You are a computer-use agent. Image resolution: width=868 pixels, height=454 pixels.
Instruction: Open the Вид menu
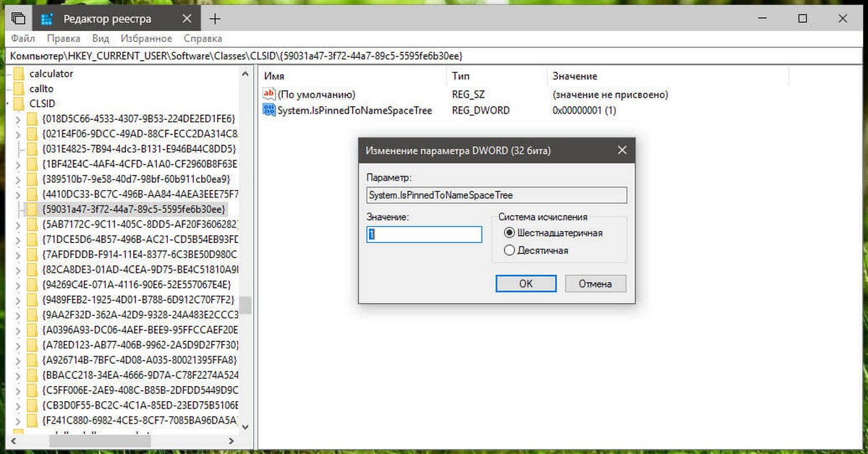pyautogui.click(x=101, y=38)
